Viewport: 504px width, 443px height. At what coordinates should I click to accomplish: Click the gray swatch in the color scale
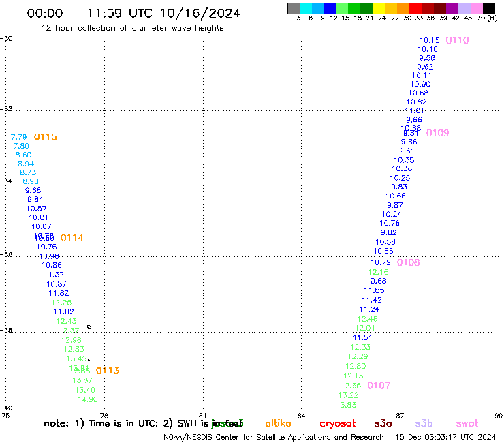(x=294, y=8)
